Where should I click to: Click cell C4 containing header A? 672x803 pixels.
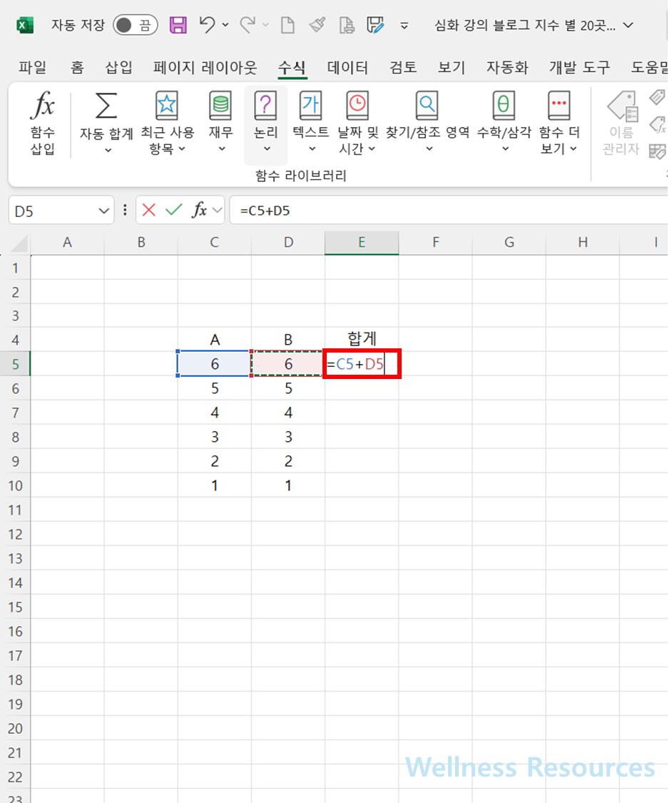[x=215, y=340]
